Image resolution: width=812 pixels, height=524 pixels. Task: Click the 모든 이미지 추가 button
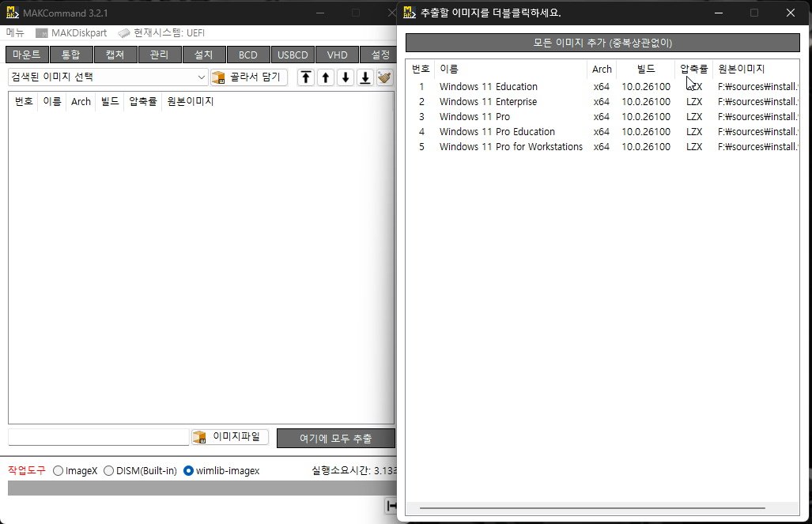pos(602,43)
